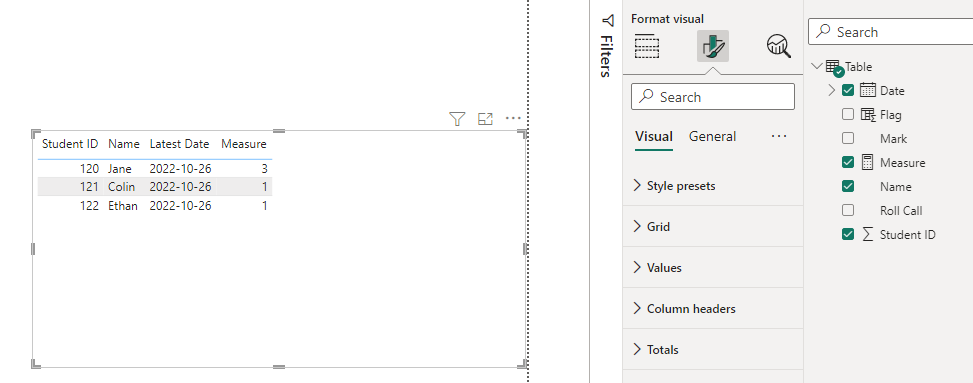Click the Flag calculated column icon
The width and height of the screenshot is (973, 383).
click(x=868, y=114)
